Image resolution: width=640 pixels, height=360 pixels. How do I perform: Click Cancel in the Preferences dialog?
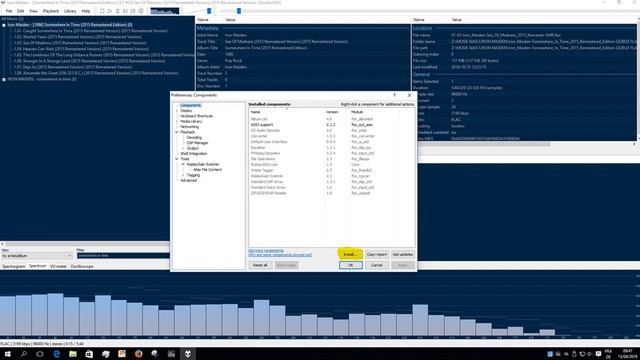[x=376, y=265]
